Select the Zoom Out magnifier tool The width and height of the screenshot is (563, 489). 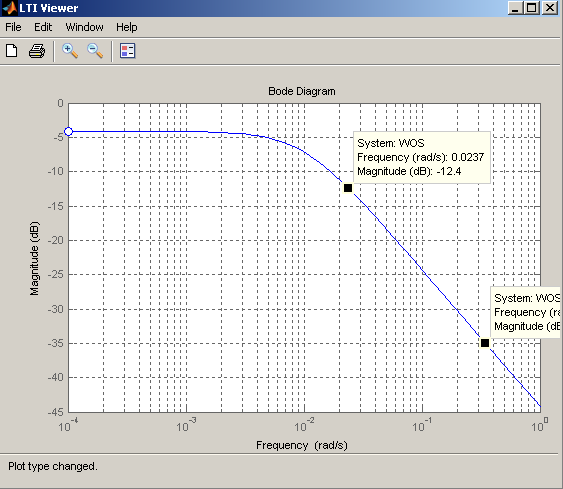pyautogui.click(x=95, y=51)
